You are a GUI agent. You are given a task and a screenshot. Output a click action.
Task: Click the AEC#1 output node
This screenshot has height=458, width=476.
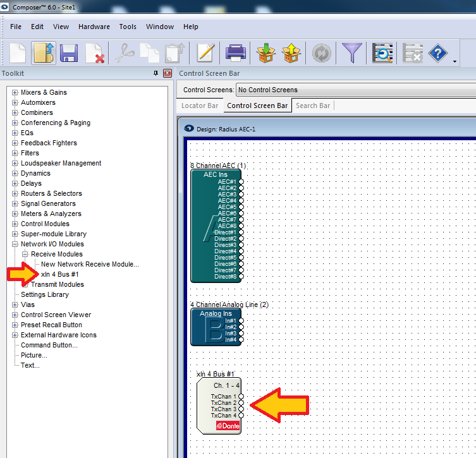[241, 182]
